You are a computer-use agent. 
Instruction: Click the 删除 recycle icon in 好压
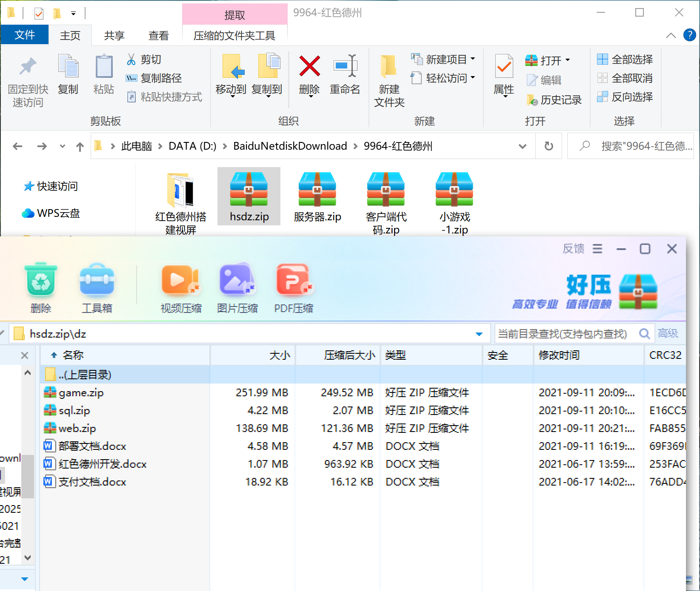41,280
